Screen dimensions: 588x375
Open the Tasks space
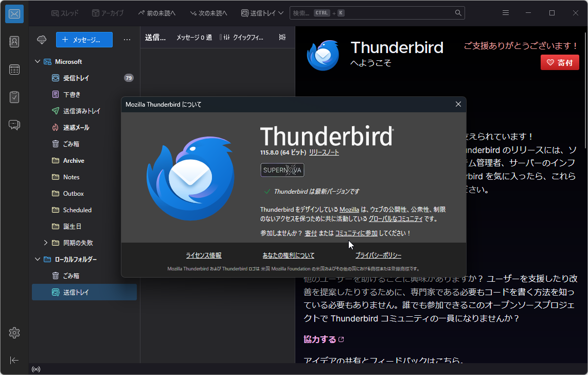(x=14, y=97)
